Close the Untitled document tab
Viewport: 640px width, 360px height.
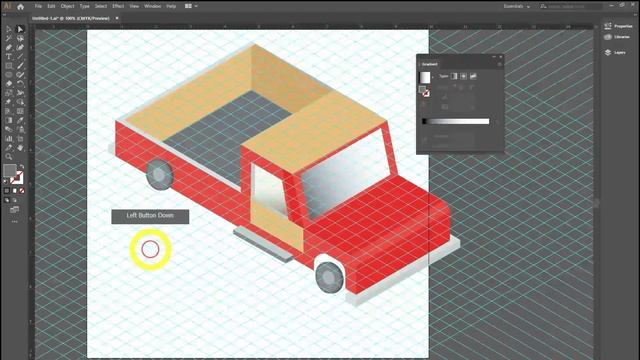117,18
